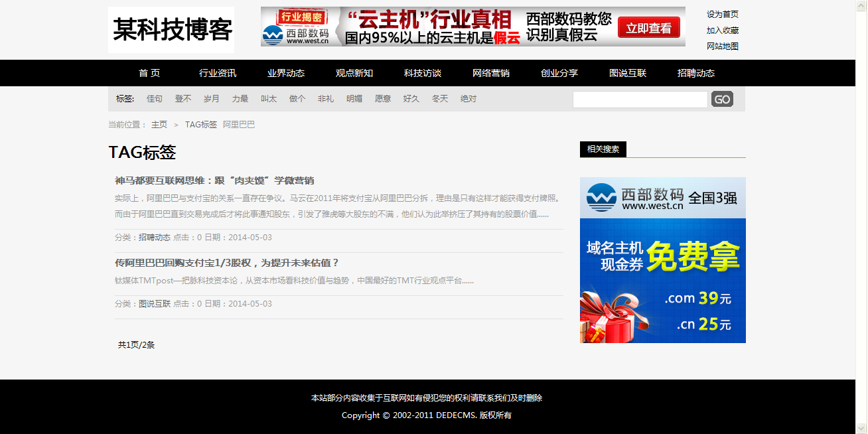Open the 网络营销 navigation item
Image resolution: width=868 pixels, height=434 pixels.
click(x=490, y=73)
